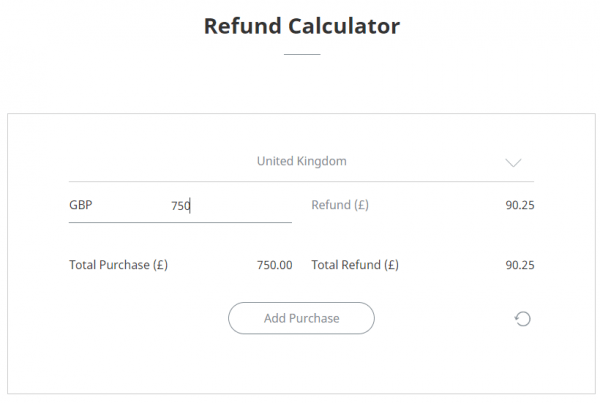600x403 pixels.
Task: Click empty space left of United Kingdom
Action: pyautogui.click(x=150, y=161)
